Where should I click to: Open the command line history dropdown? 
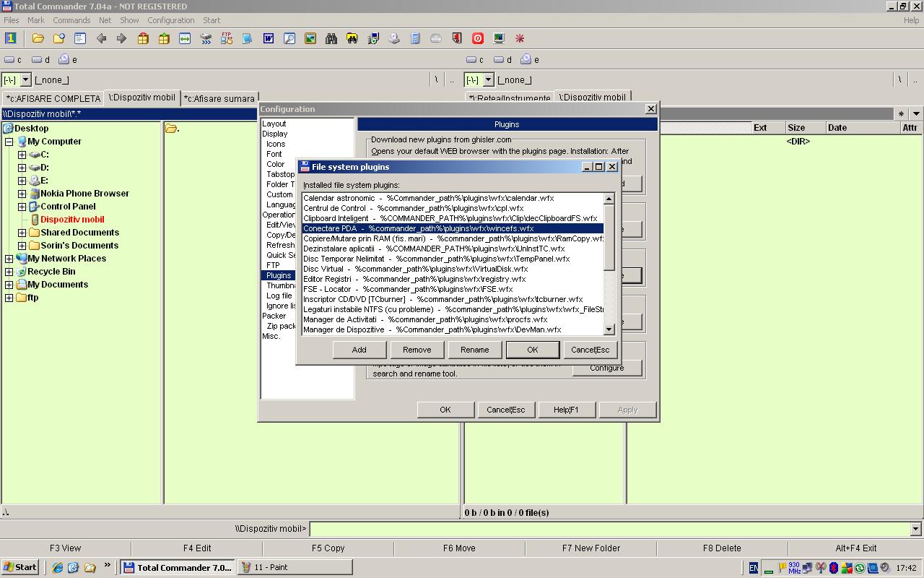tap(915, 529)
